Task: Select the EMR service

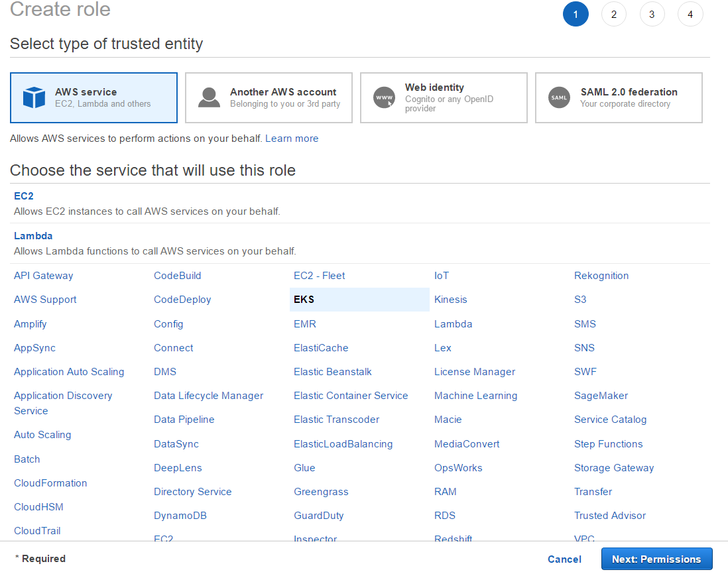Action: [304, 324]
